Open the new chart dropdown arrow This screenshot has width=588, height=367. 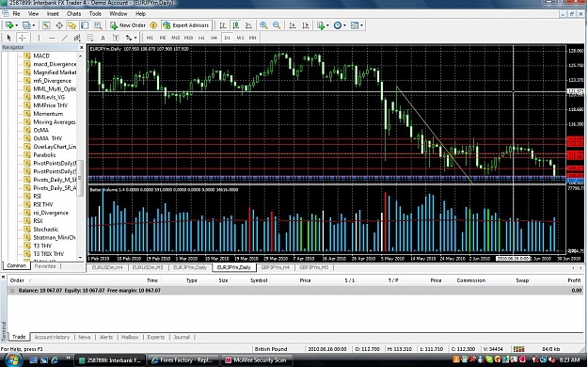[x=17, y=25]
